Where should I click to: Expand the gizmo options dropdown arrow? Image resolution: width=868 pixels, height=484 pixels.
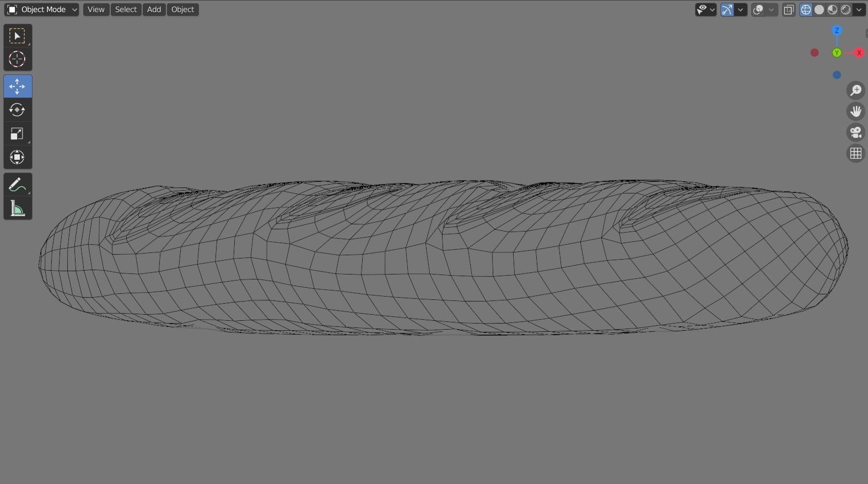[741, 9]
